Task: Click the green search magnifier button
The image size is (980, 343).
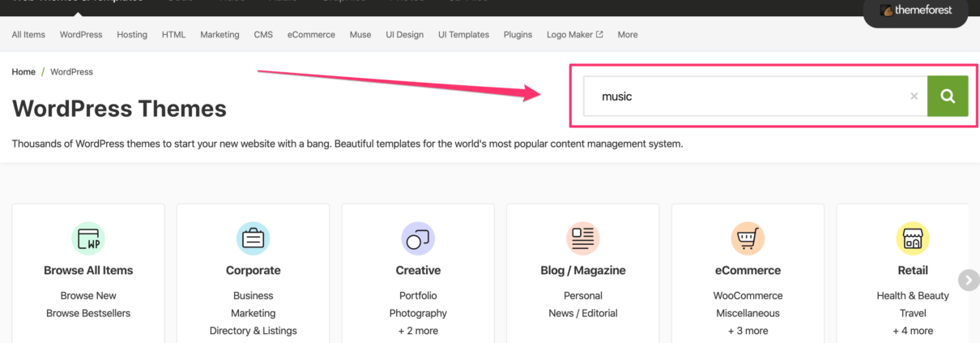Action: coord(948,96)
